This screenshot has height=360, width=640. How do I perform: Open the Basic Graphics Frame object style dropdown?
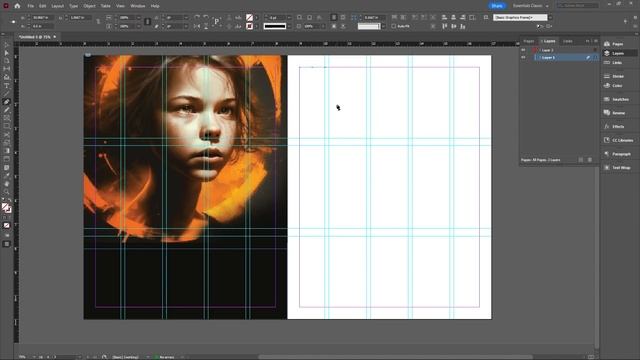click(550, 18)
